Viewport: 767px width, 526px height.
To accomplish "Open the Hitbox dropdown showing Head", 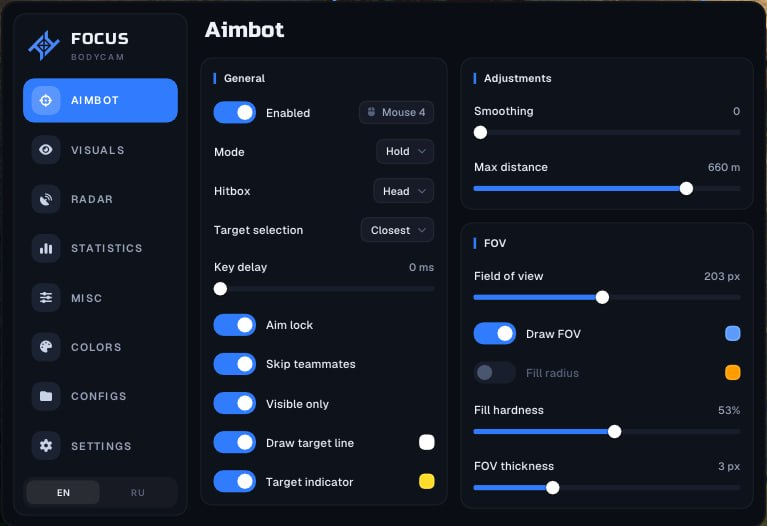I will coord(404,191).
